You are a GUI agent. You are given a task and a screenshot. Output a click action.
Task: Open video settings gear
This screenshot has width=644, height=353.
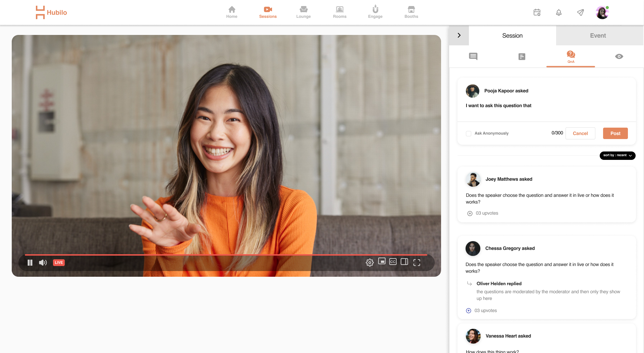point(370,263)
